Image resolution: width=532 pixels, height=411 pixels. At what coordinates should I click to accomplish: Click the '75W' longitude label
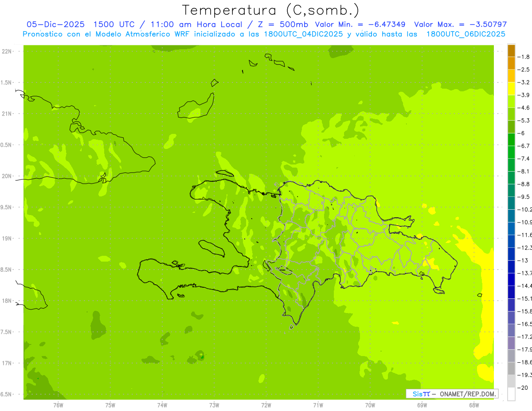tap(110, 405)
